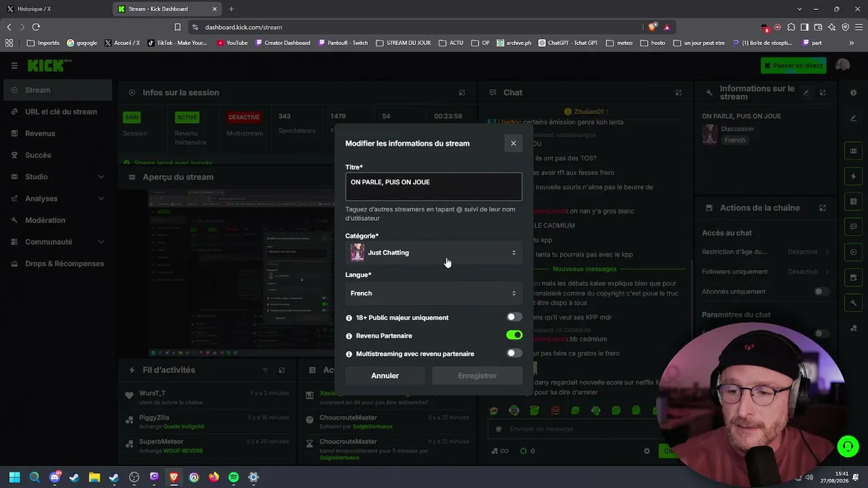Open the browser extensions puzzle icon
The height and width of the screenshot is (488, 868).
pos(791,27)
